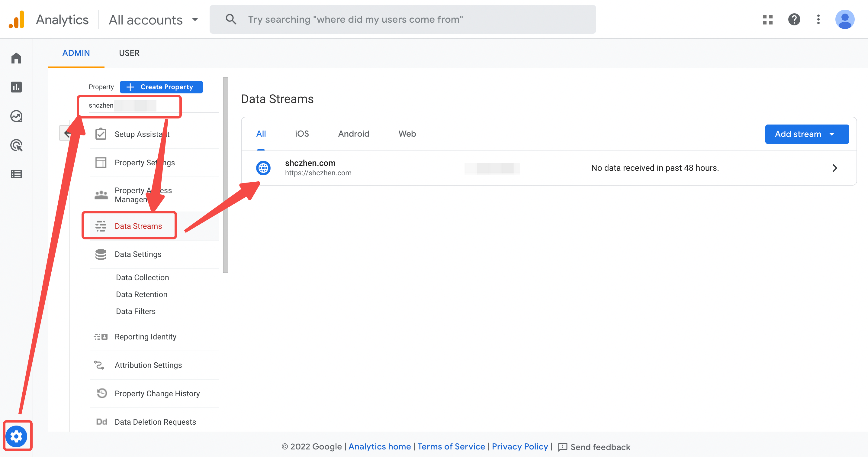Open the Terms of Service link
868x457 pixels.
tap(451, 446)
